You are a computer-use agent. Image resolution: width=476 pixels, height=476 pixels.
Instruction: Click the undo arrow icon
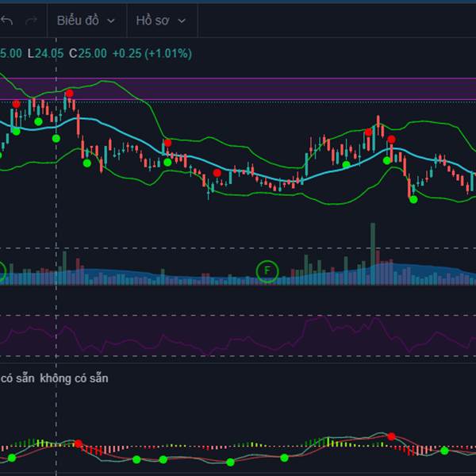click(6, 21)
